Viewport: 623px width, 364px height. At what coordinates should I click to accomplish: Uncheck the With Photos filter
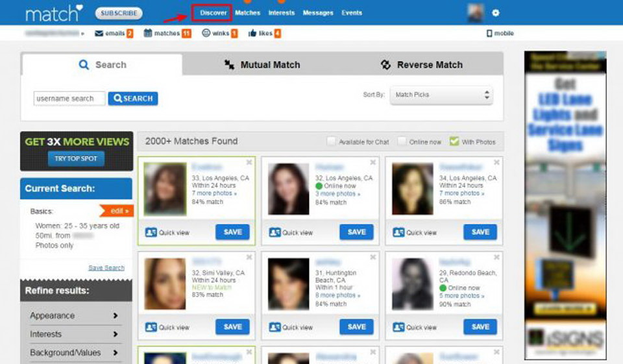tap(454, 141)
